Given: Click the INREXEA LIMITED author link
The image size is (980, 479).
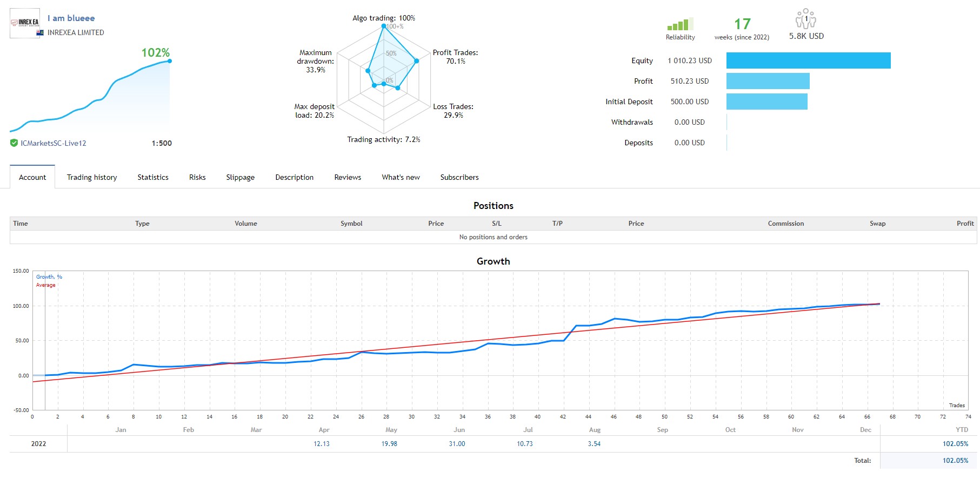Looking at the screenshot, I should [x=76, y=32].
